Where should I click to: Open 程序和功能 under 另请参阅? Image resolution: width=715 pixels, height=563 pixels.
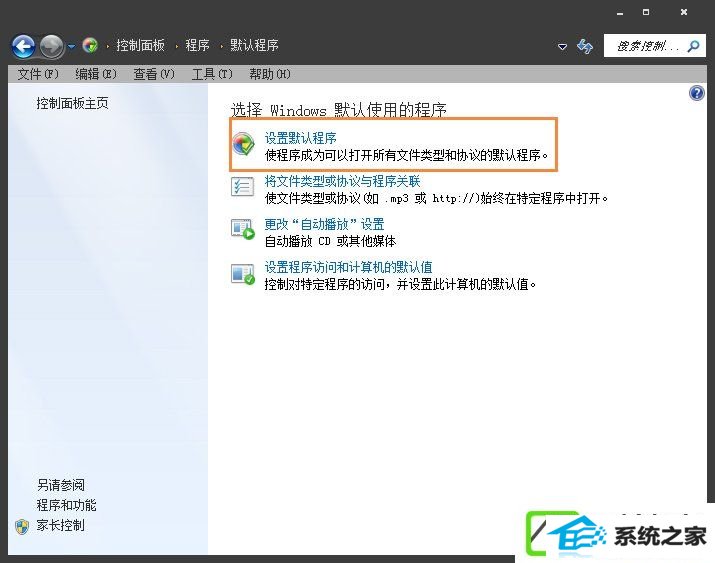pyautogui.click(x=67, y=505)
